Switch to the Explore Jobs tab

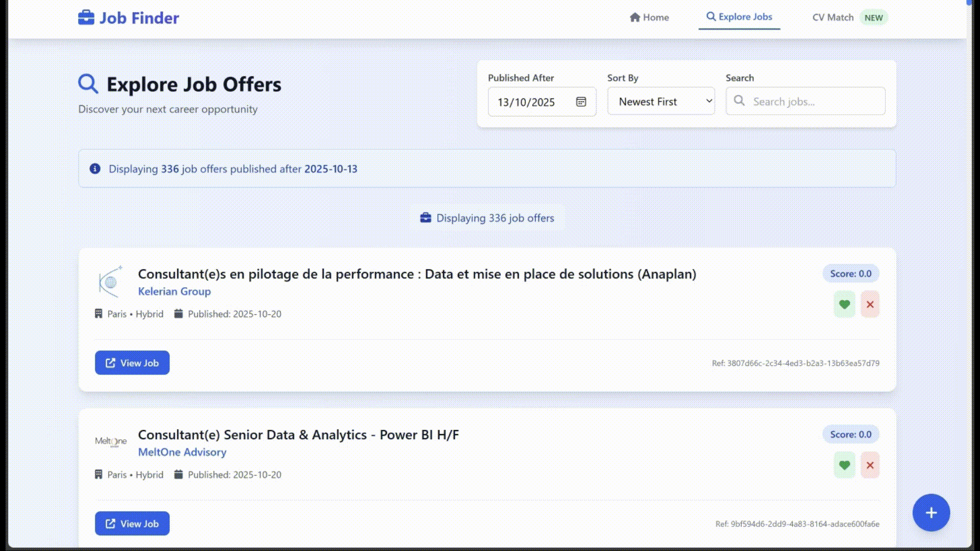tap(739, 17)
